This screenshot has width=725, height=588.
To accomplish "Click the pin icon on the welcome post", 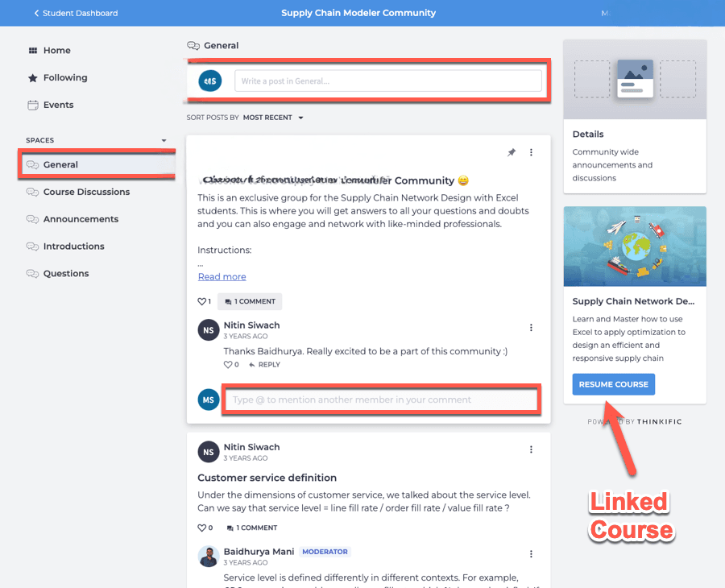I will [x=512, y=152].
